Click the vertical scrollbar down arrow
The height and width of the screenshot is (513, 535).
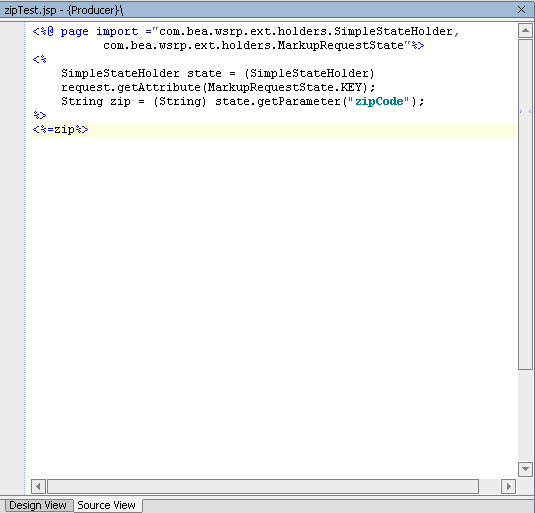525,469
